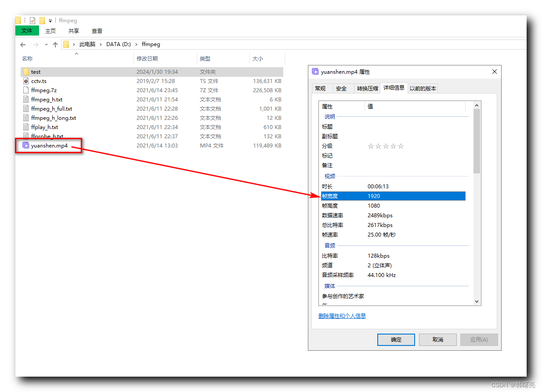Image resolution: width=542 pixels, height=392 pixels.
Task: Click 此电脑 breadcrumb in address bar
Action: (87, 44)
